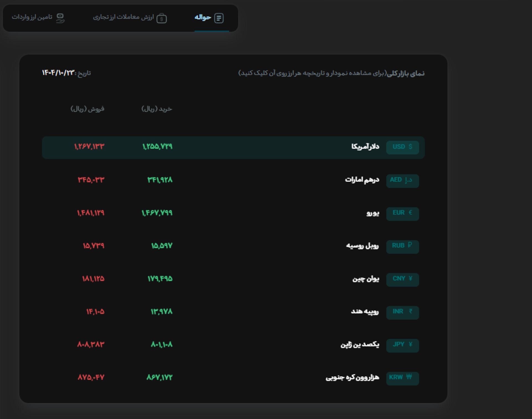The image size is (532, 419).
Task: Select the درهم امارات currency name
Action: click(x=362, y=180)
